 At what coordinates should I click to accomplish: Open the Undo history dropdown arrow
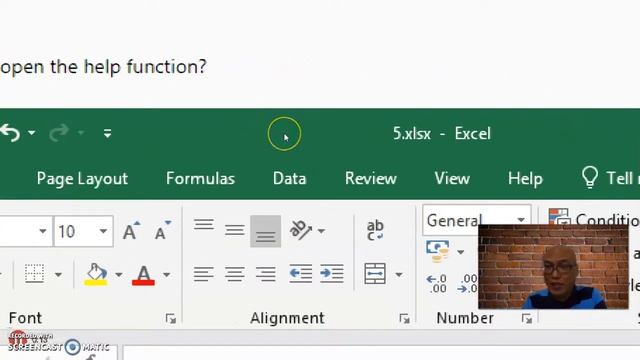(31, 133)
